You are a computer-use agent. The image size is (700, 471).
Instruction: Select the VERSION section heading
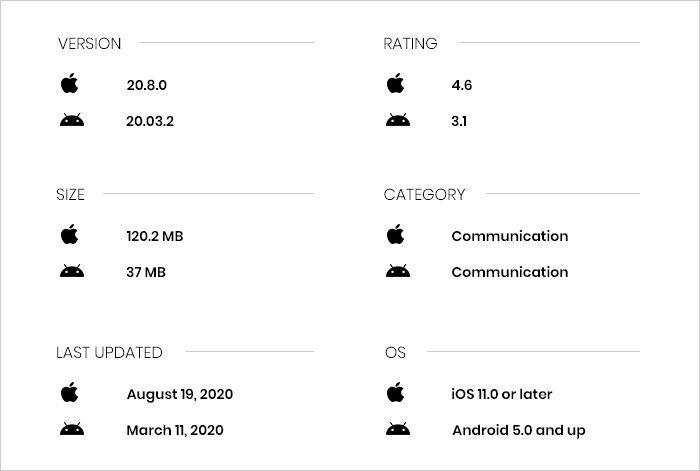tap(90, 43)
